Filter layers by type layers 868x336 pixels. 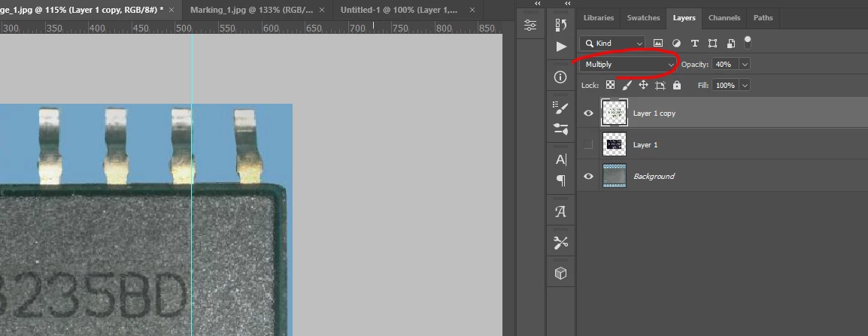point(694,43)
